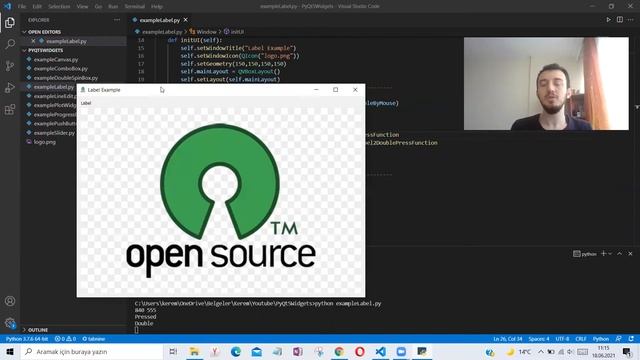Open the Mail app from the taskbar
This screenshot has width=640, height=360.
256,351
